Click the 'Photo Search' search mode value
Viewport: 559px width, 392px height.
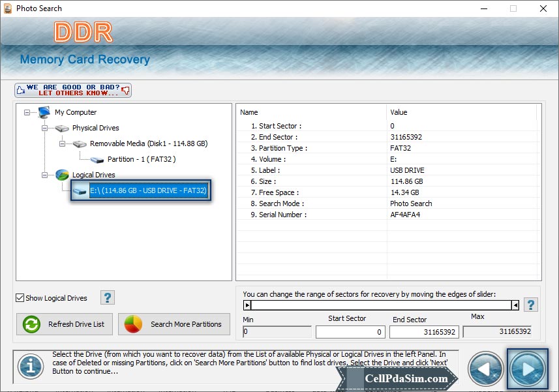coord(411,203)
